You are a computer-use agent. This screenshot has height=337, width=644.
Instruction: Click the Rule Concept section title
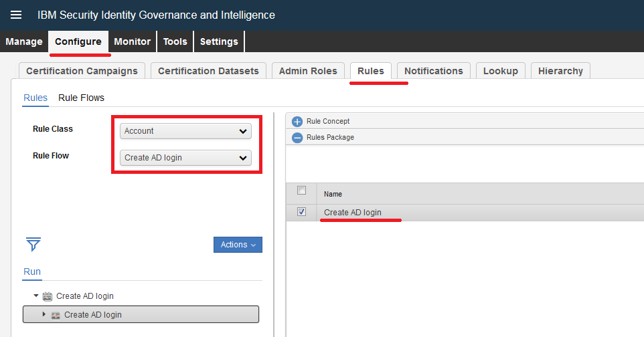[328, 121]
